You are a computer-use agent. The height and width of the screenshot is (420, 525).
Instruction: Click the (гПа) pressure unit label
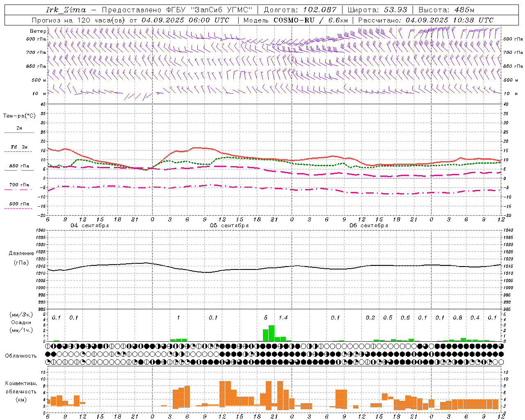point(21,263)
